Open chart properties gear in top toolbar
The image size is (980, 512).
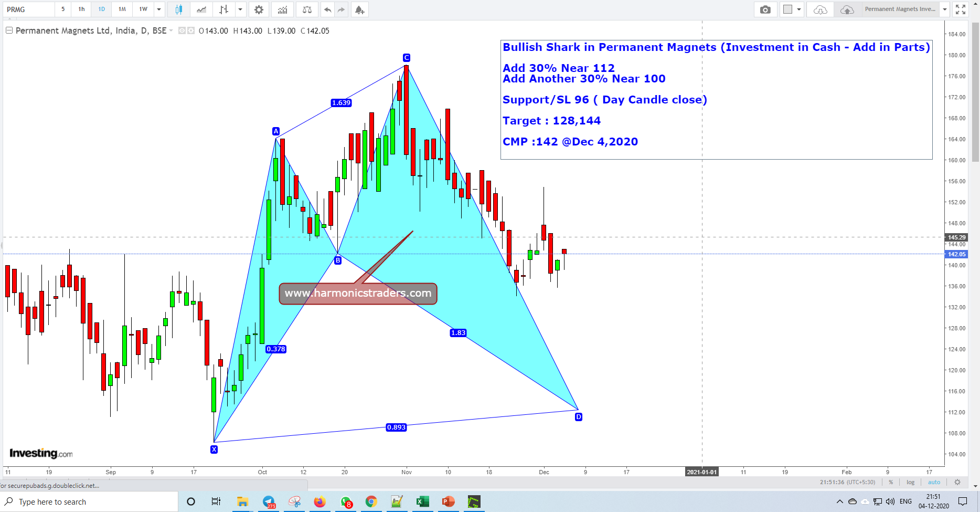259,9
